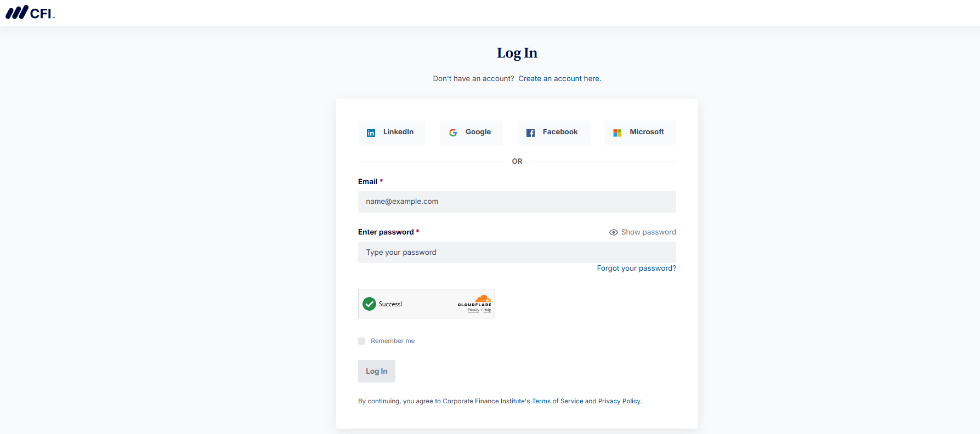Open the Create an account here link
The width and height of the screenshot is (980, 434).
point(559,79)
